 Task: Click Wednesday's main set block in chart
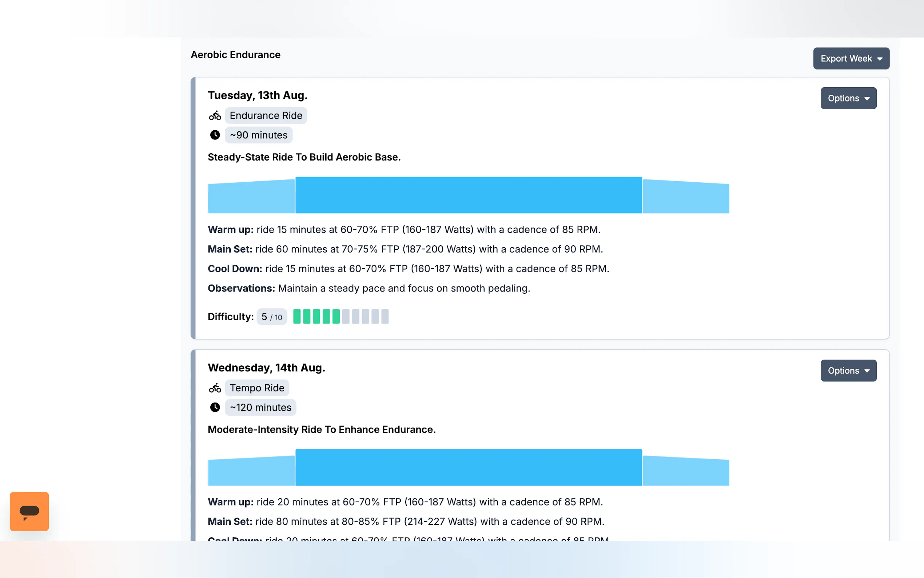tap(469, 467)
